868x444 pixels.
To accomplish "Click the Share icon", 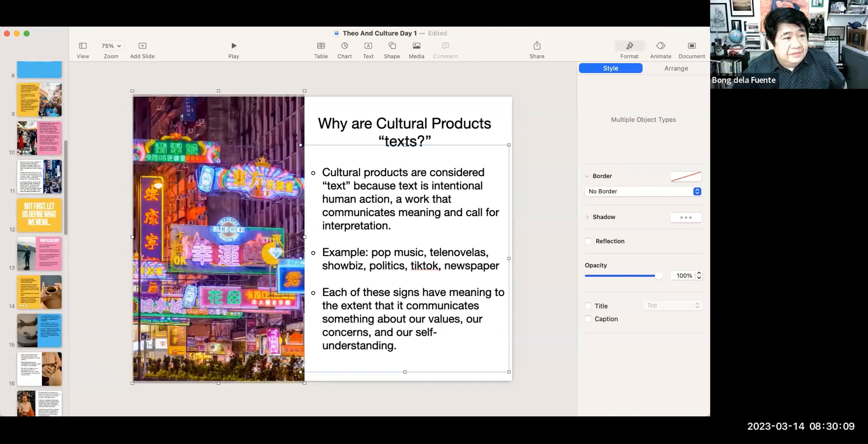I will click(x=537, y=46).
